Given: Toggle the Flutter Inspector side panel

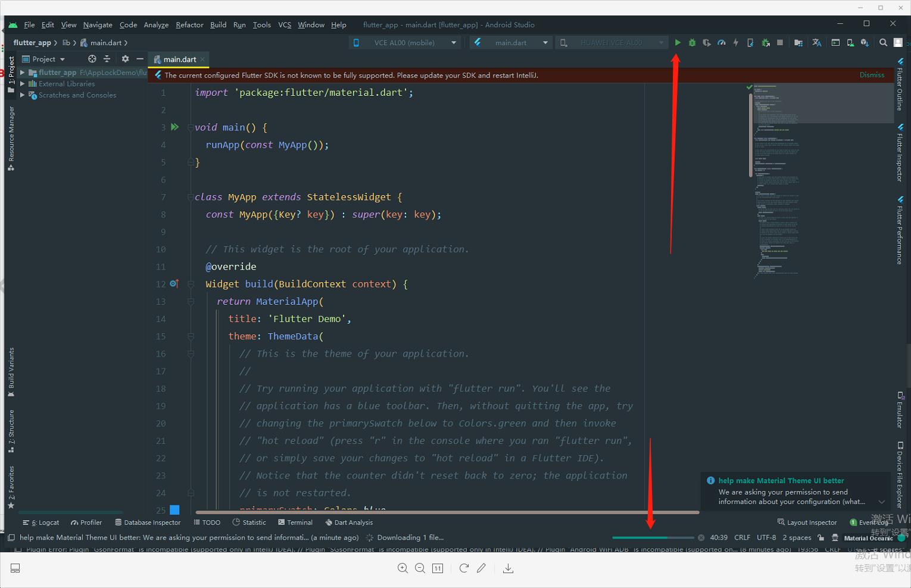Looking at the screenshot, I should tap(900, 153).
